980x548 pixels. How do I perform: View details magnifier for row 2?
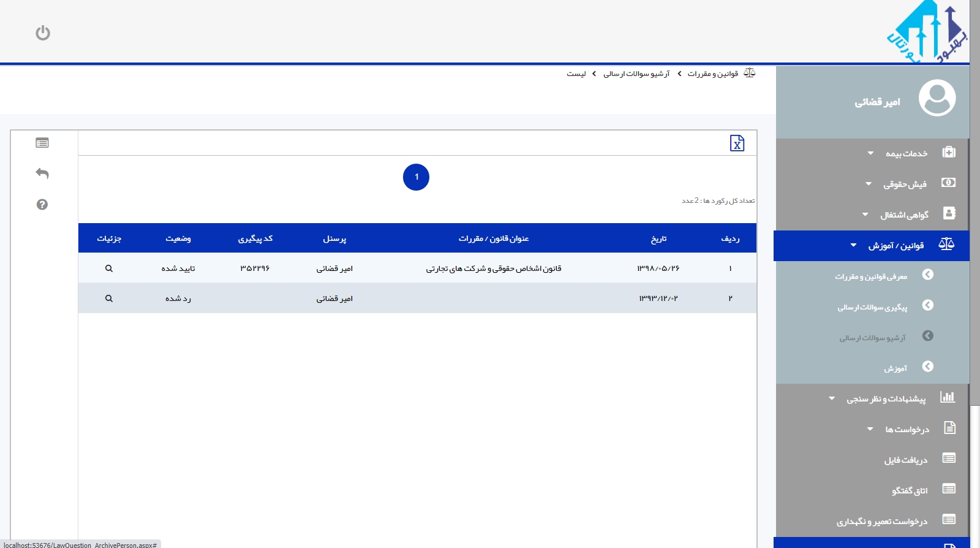pyautogui.click(x=109, y=299)
